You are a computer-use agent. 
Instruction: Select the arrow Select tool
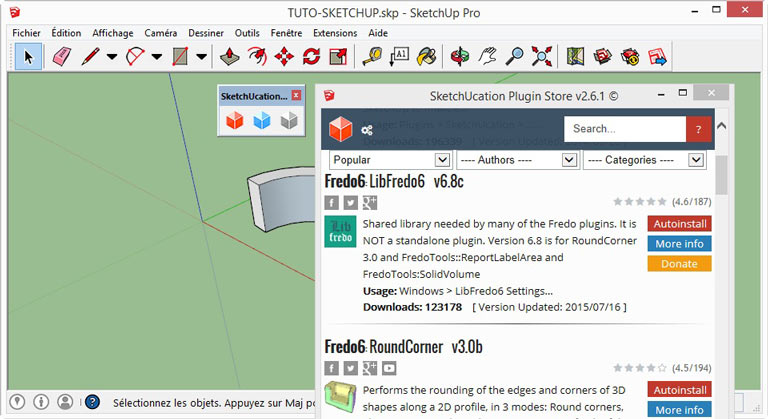coord(28,57)
